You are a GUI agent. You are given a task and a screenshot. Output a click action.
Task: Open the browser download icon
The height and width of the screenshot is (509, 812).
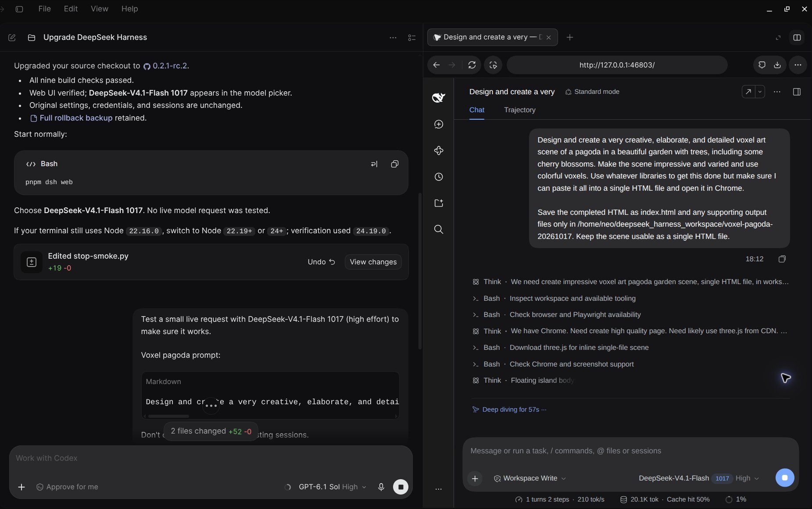click(x=777, y=65)
